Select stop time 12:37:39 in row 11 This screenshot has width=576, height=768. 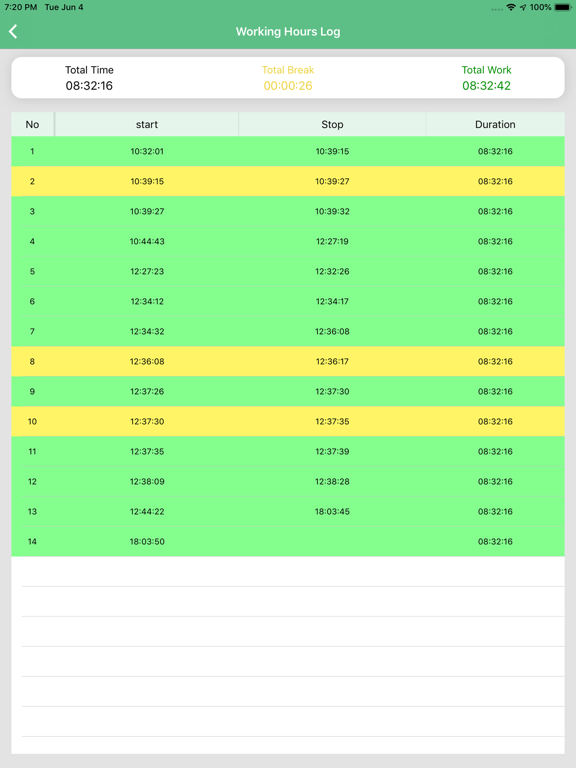(x=332, y=452)
